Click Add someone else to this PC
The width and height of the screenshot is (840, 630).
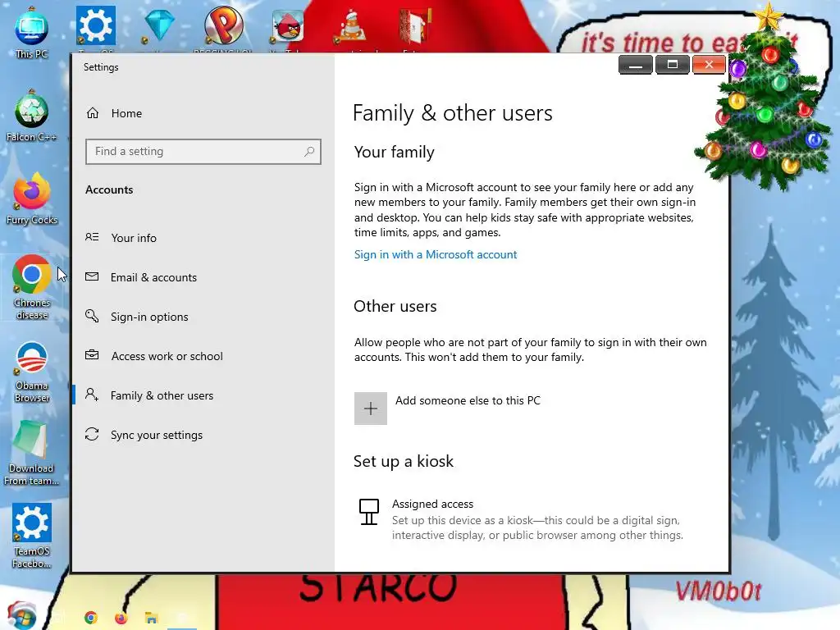468,400
